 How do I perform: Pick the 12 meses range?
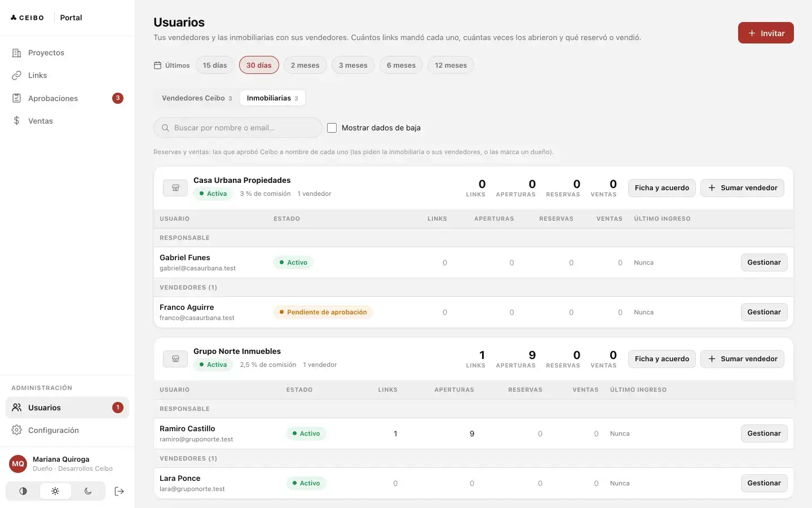click(x=451, y=65)
